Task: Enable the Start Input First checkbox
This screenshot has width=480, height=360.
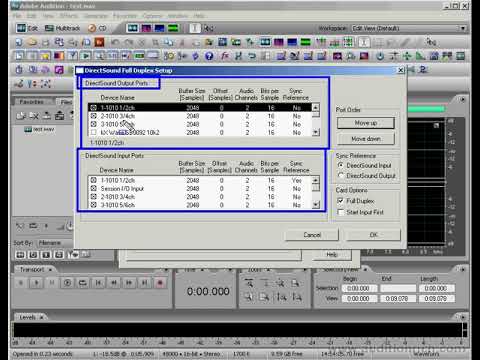Action: click(x=340, y=212)
